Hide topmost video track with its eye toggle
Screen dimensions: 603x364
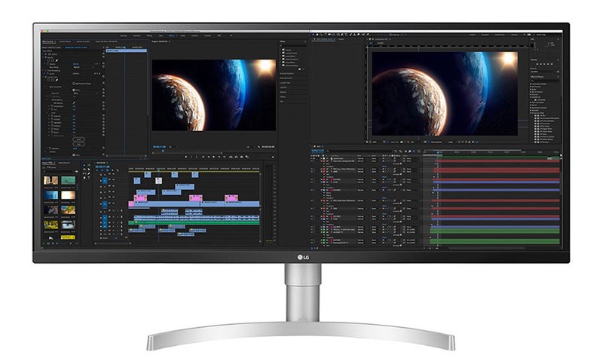click(114, 174)
